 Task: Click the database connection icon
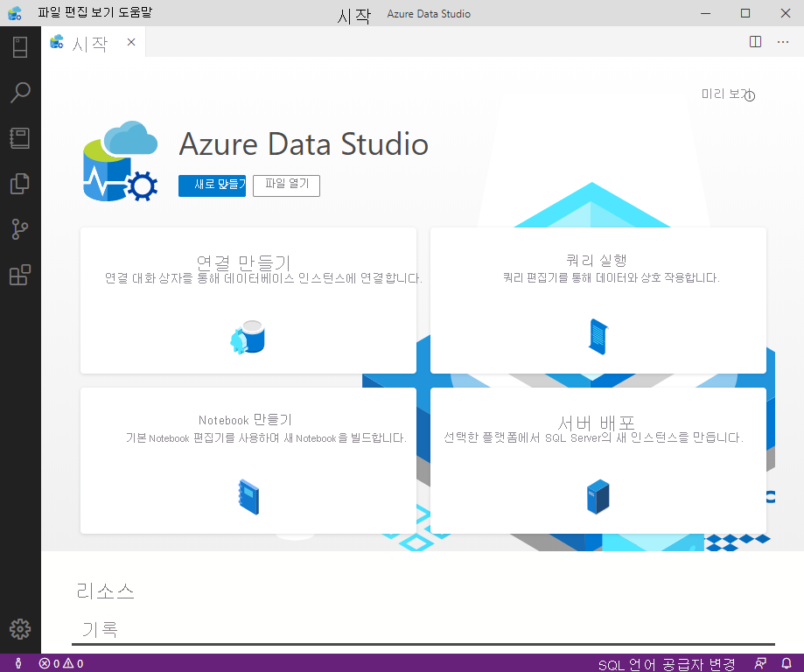(248, 337)
